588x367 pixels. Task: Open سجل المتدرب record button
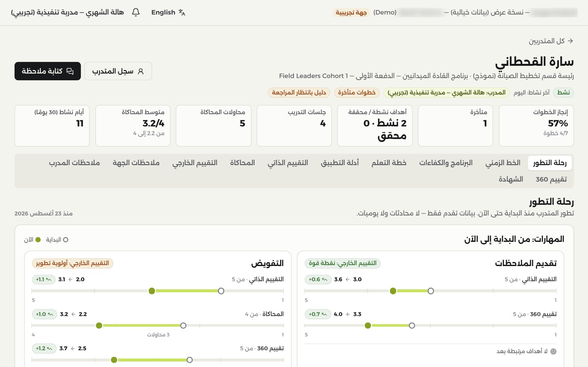click(x=118, y=71)
